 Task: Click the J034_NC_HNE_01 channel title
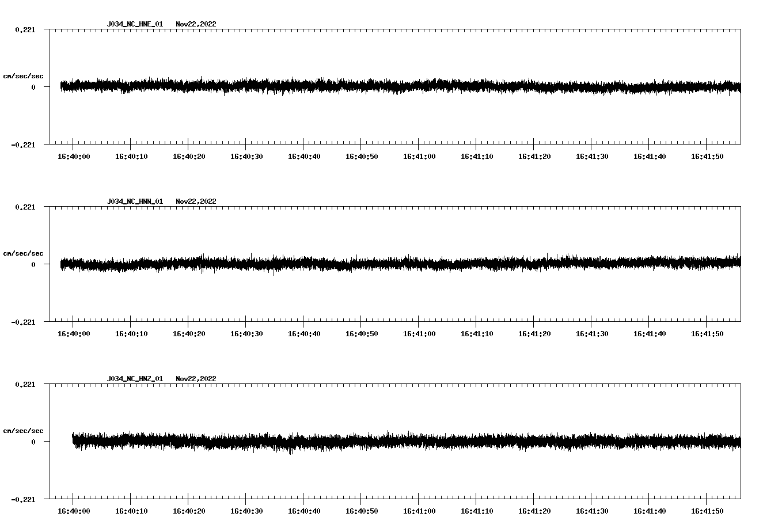click(135, 24)
